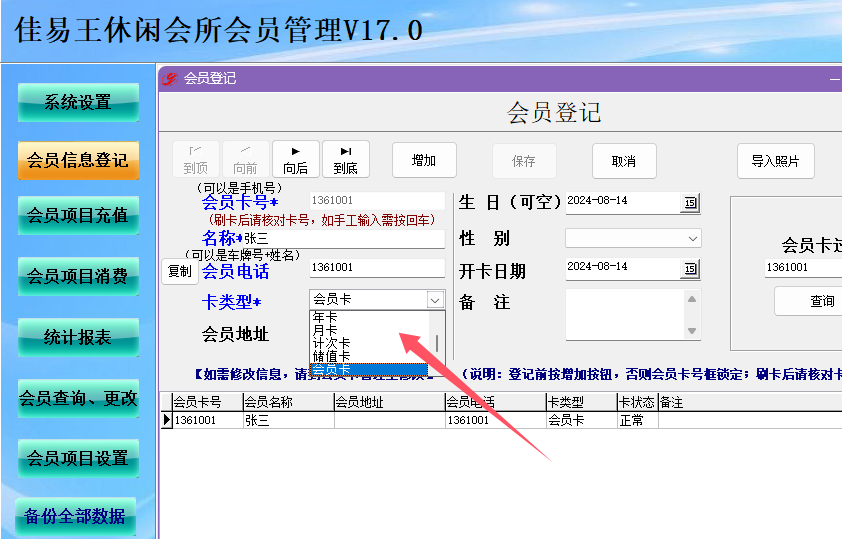Screen dimensions: 842x539
Task: Click the 会员登记 window title icon
Action: coord(170,79)
